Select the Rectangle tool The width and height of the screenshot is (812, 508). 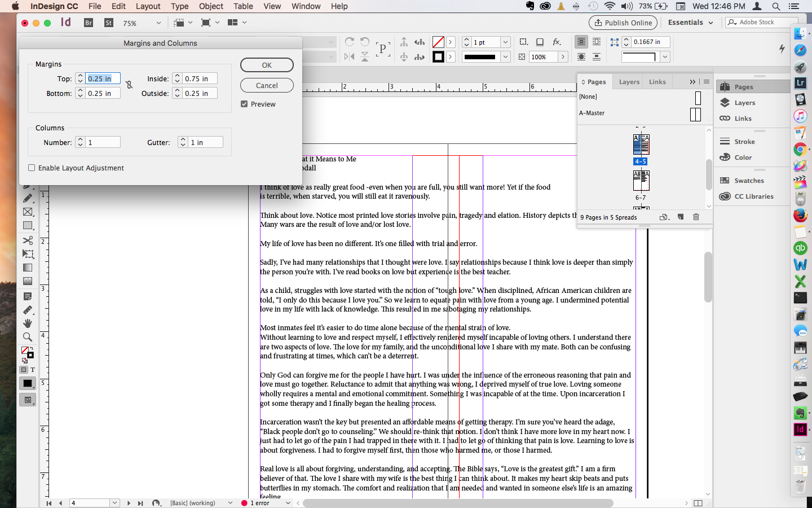coord(27,226)
